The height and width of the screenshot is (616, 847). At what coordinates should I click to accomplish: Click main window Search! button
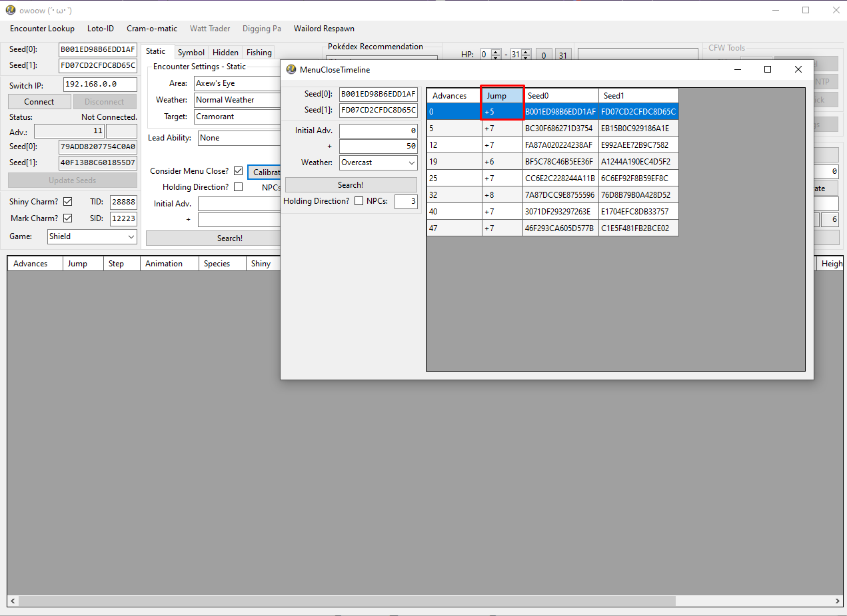tap(213, 238)
